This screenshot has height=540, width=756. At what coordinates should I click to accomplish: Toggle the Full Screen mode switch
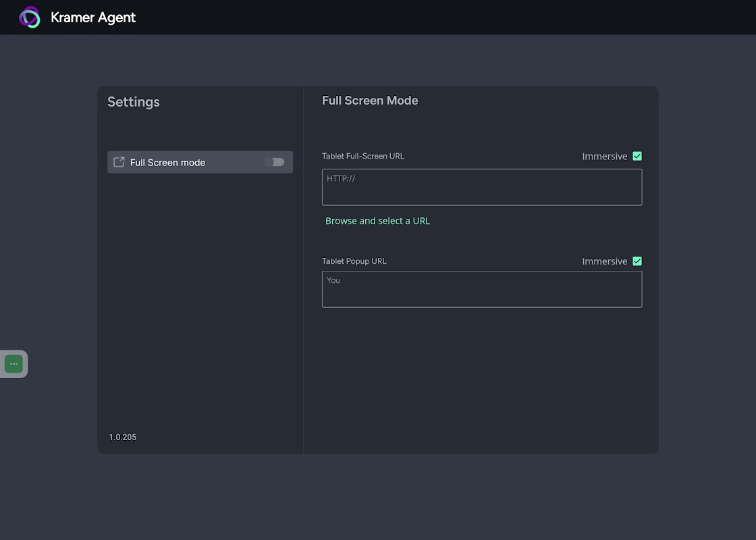(274, 162)
